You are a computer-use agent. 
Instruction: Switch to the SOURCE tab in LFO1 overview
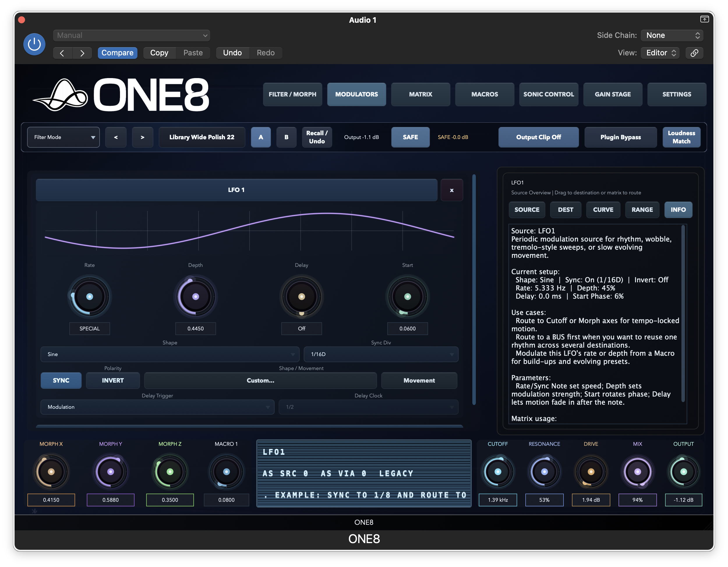click(527, 210)
